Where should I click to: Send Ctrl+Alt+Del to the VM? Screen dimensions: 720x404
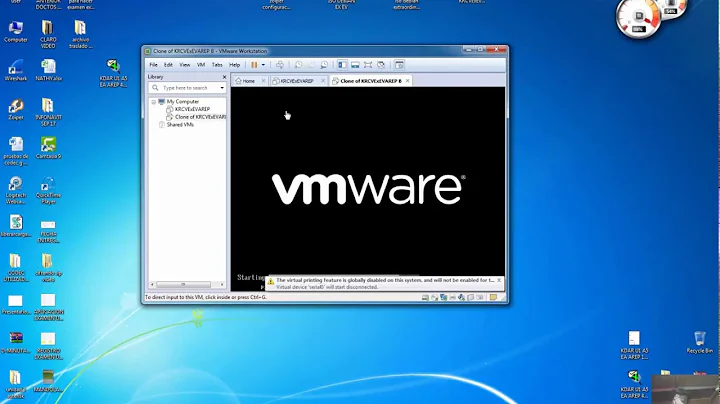coord(280,65)
